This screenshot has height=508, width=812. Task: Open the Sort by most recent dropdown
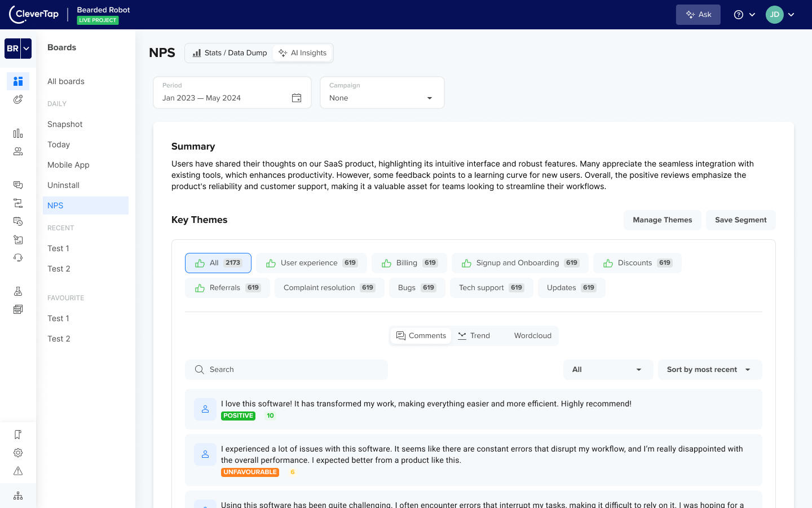click(710, 370)
